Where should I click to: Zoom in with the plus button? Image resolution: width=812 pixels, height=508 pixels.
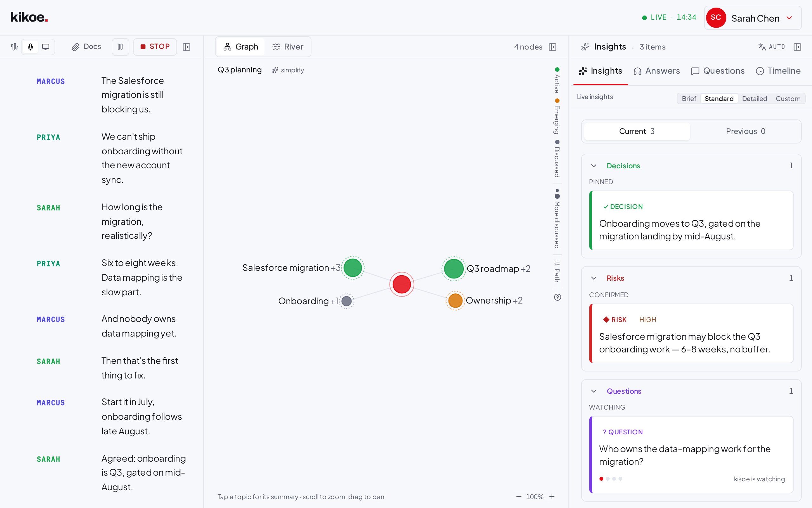(552, 497)
